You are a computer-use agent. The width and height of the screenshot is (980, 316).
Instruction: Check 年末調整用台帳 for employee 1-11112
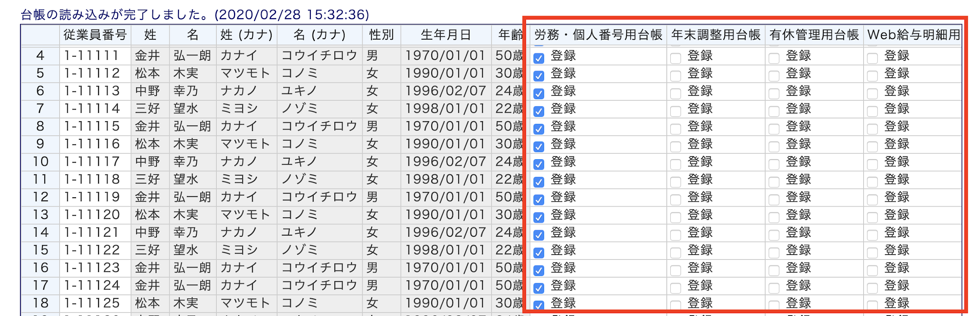pos(675,76)
